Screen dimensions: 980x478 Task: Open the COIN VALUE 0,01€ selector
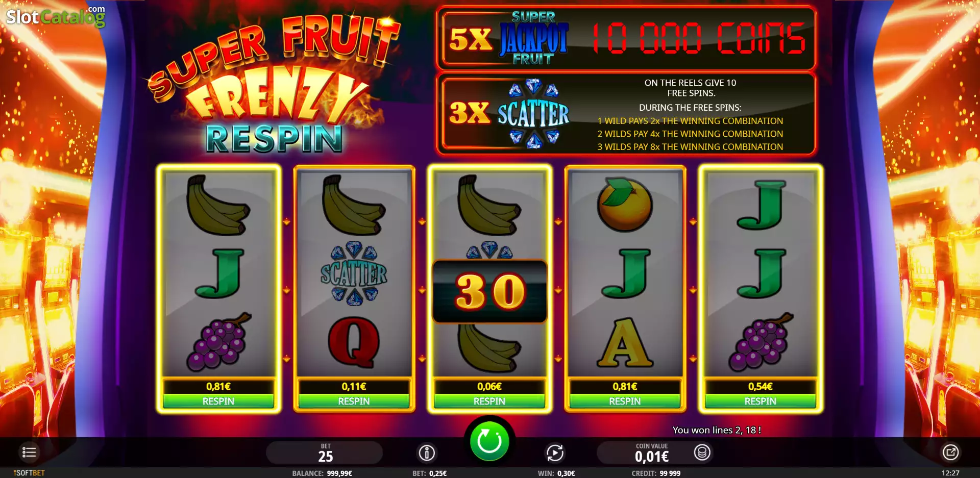[652, 453]
